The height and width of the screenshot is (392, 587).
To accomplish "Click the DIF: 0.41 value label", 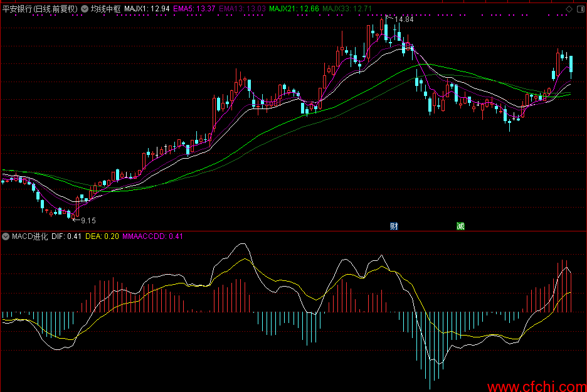I will click(66, 236).
